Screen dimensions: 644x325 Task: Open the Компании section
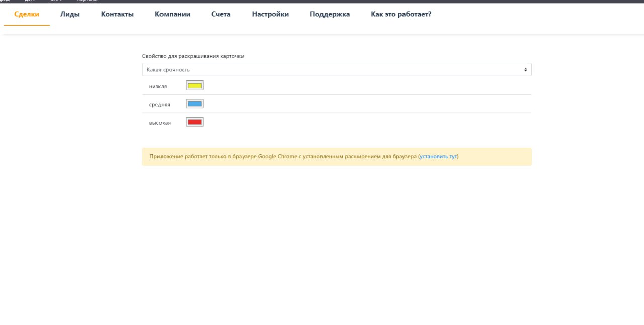[x=173, y=14]
